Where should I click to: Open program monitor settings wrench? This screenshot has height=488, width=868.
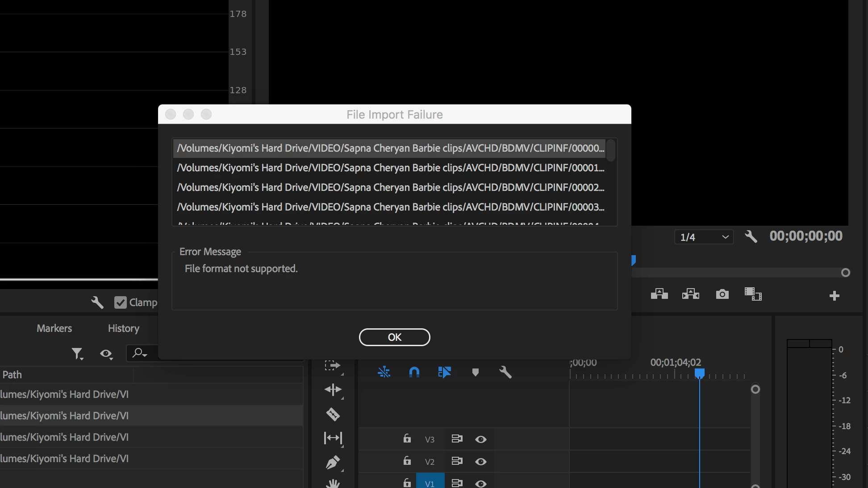click(x=751, y=236)
